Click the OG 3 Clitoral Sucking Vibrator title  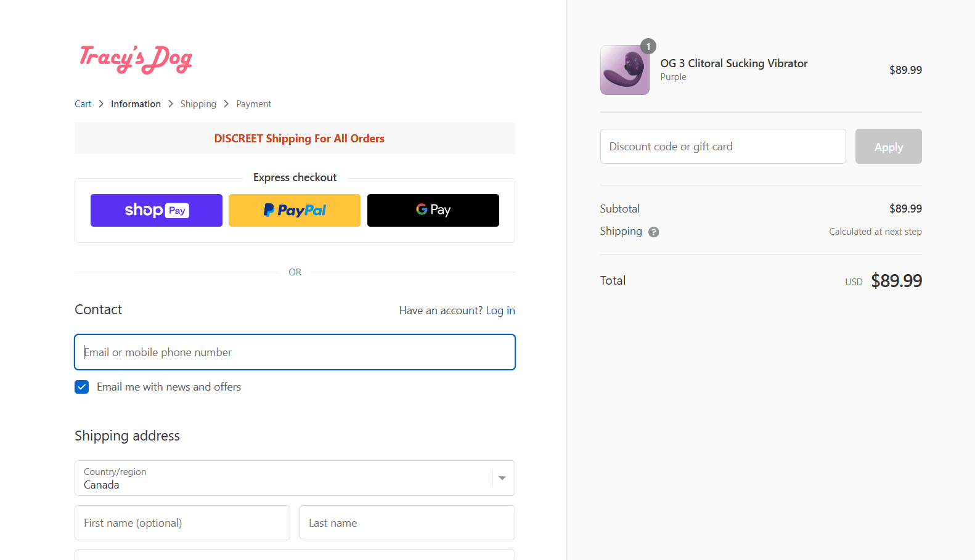[x=734, y=63]
